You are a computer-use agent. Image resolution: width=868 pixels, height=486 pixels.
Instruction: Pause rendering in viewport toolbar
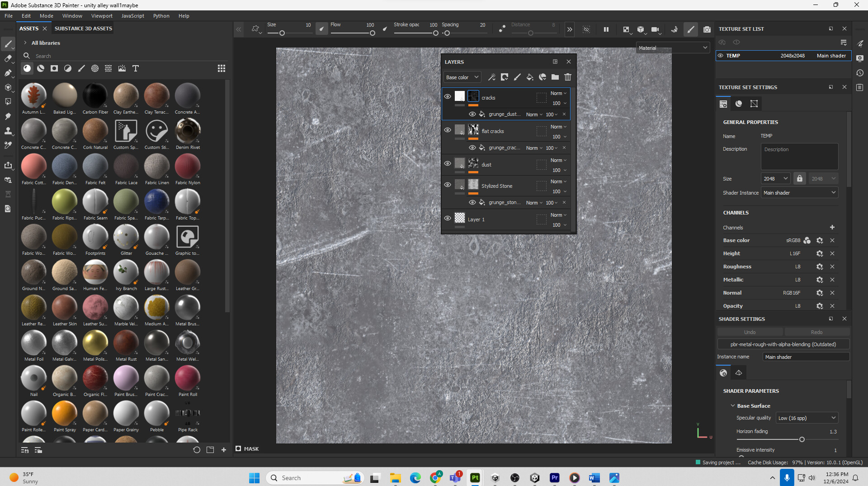pos(606,29)
